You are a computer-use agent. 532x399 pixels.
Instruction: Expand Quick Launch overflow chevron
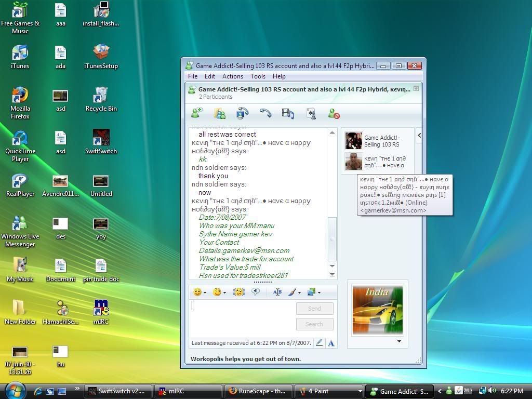[77, 389]
